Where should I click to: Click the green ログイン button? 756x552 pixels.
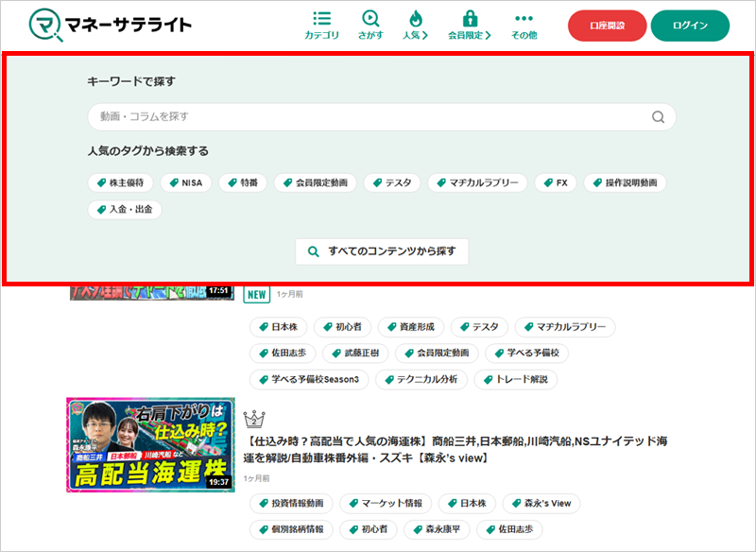(x=691, y=26)
